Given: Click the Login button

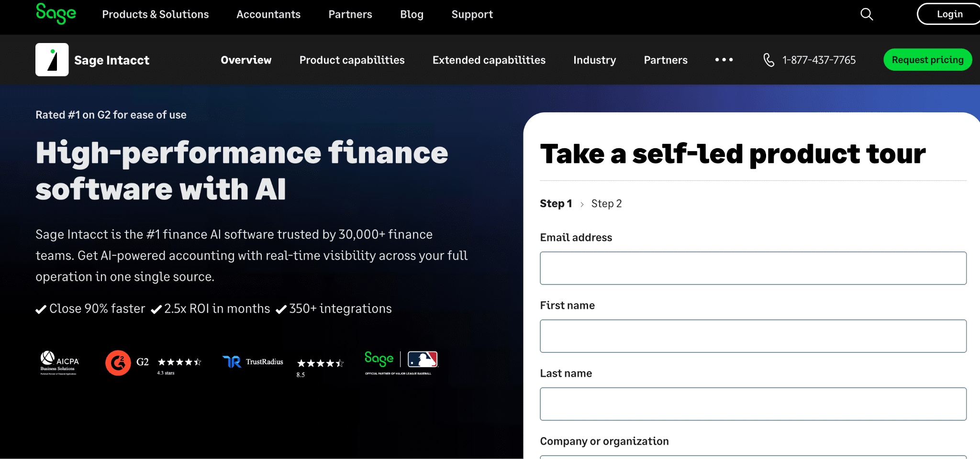Looking at the screenshot, I should point(949,14).
